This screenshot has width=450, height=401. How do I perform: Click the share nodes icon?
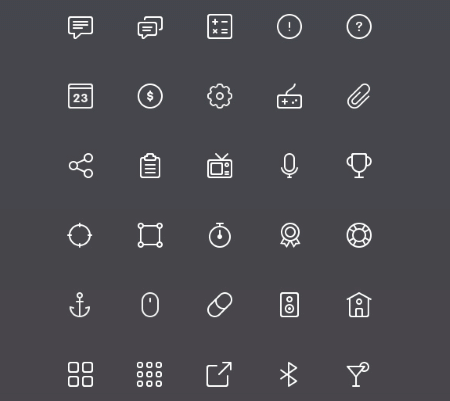[x=81, y=166]
